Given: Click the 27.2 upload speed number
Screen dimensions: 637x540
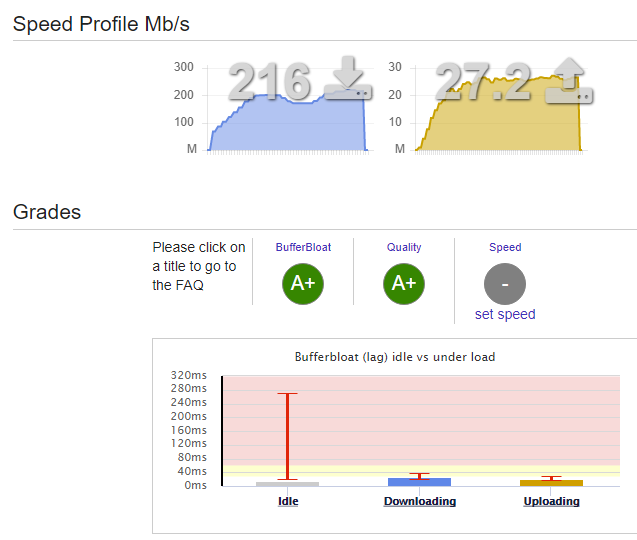Looking at the screenshot, I should pyautogui.click(x=483, y=81).
